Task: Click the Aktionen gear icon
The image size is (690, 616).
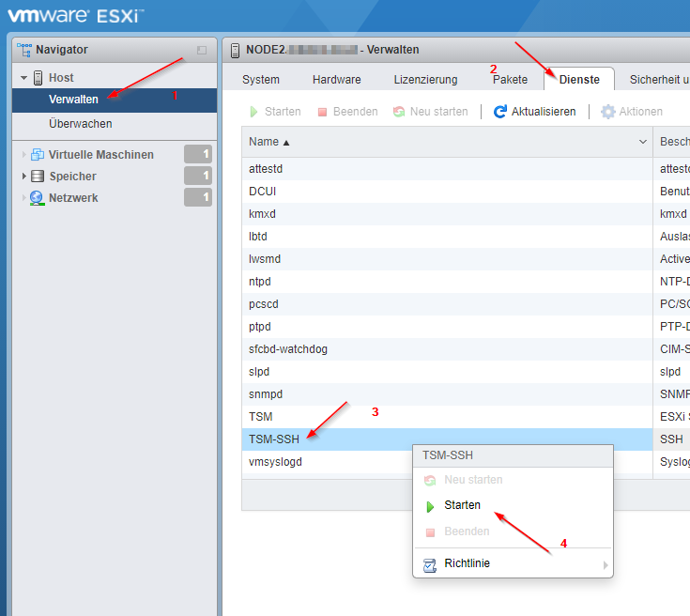Action: coord(607,112)
